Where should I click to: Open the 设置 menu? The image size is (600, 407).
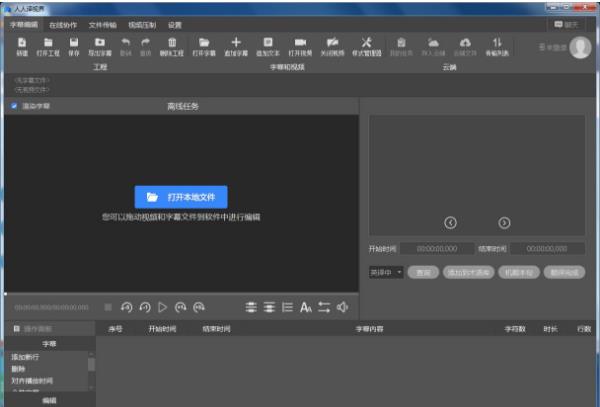pos(175,23)
